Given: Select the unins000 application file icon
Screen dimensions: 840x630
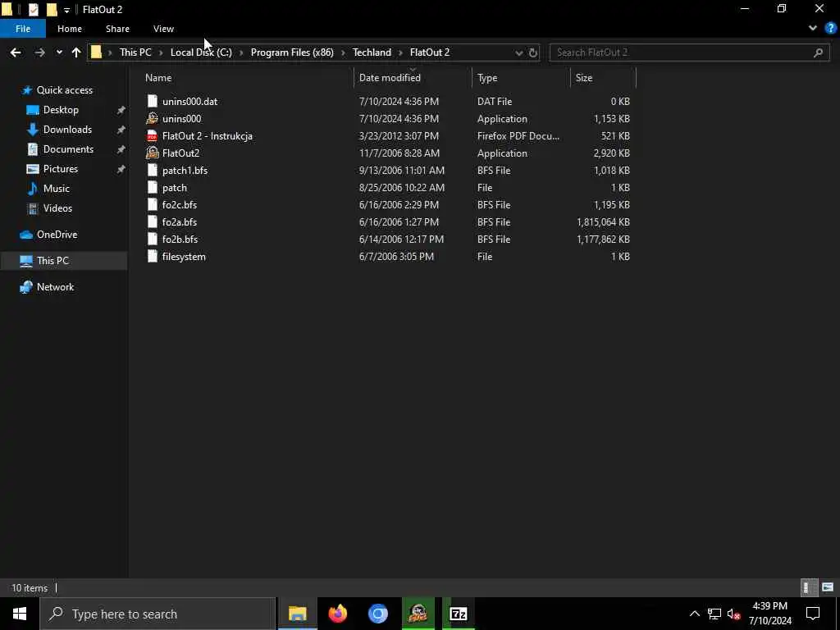Looking at the screenshot, I should [152, 118].
